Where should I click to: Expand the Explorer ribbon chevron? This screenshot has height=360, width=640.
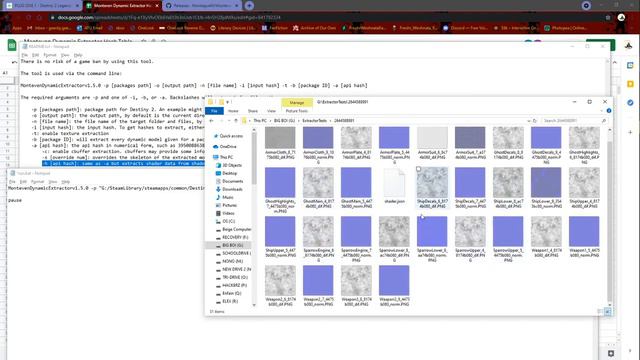point(601,111)
